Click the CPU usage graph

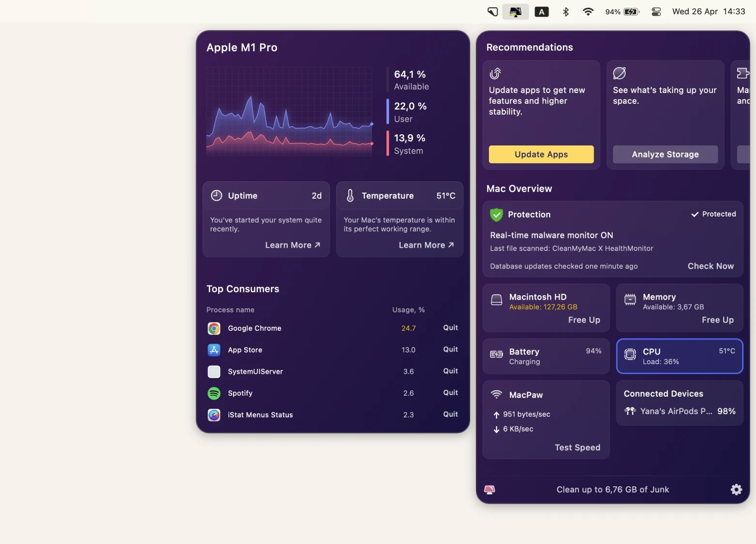pyautogui.click(x=289, y=111)
